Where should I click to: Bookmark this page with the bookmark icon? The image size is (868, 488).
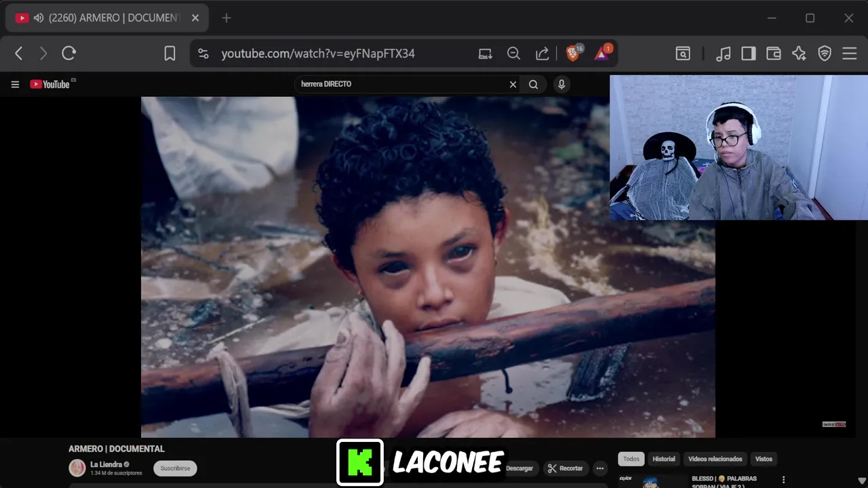pyautogui.click(x=170, y=54)
